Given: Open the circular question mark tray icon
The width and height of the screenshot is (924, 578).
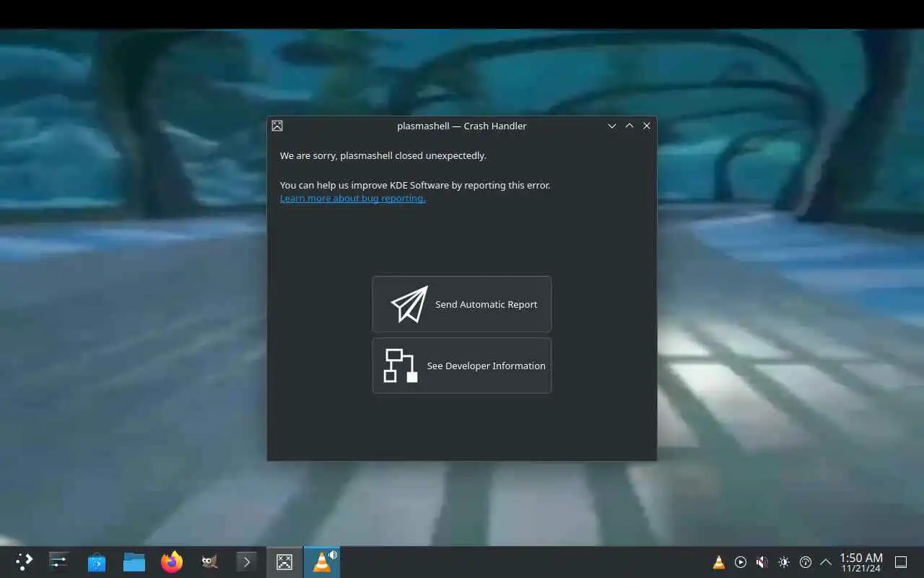Looking at the screenshot, I should pos(806,562).
